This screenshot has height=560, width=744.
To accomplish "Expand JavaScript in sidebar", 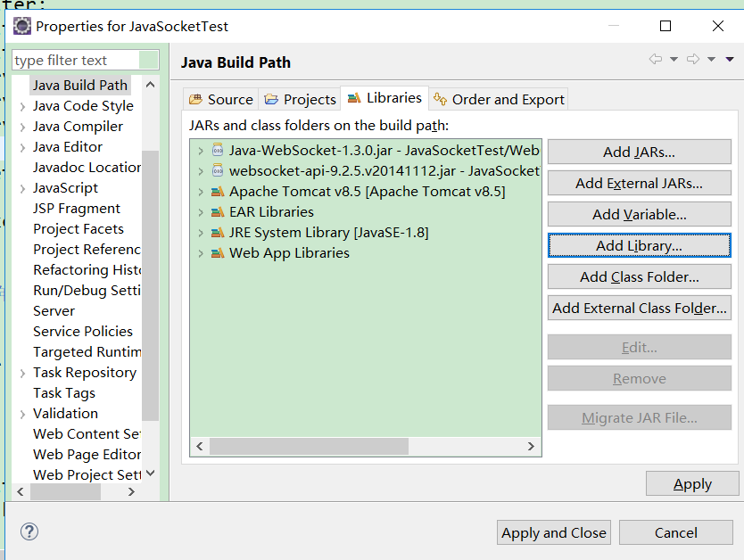I will coord(22,189).
